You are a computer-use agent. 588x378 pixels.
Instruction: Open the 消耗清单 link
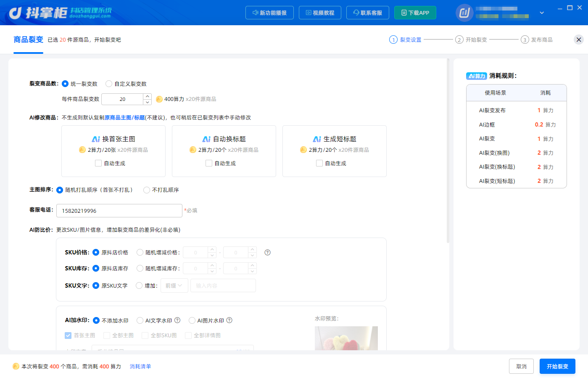tap(140, 367)
